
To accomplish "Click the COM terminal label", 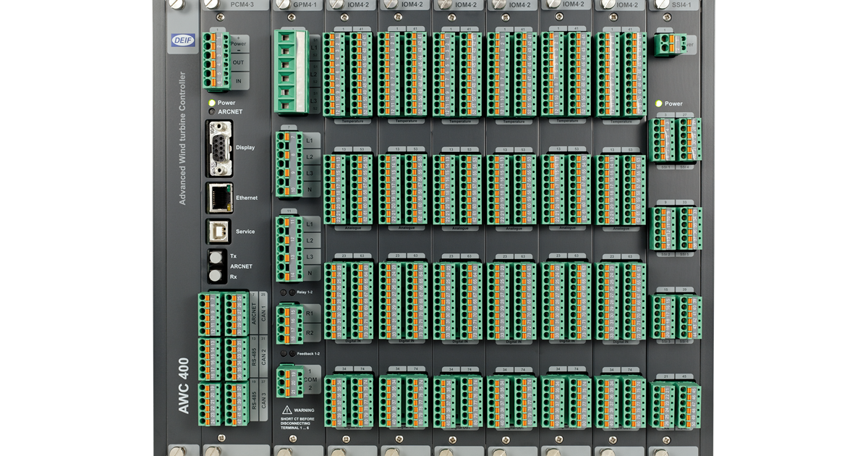I will click(x=310, y=379).
